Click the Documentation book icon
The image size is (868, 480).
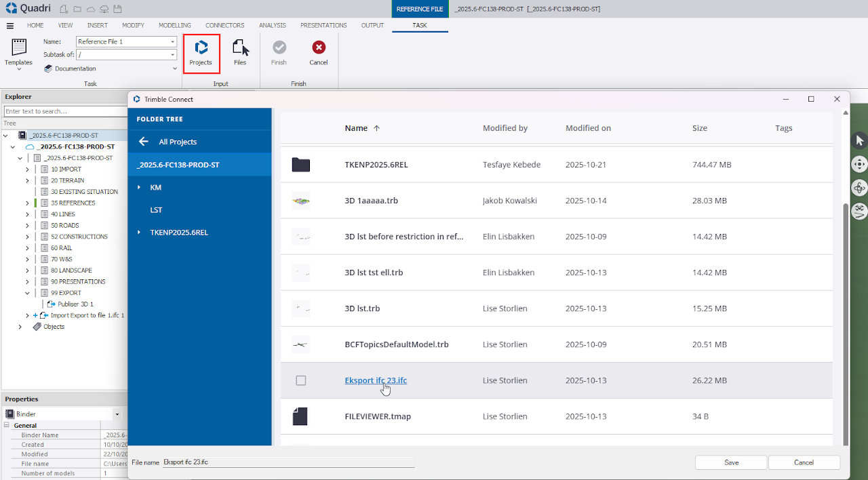coord(49,68)
